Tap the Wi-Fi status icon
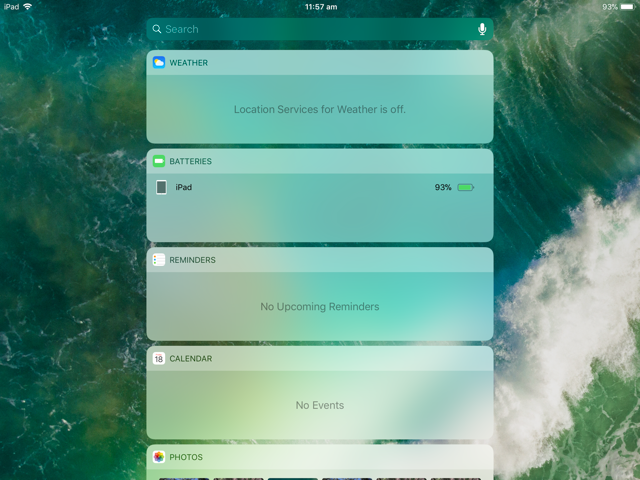This screenshot has width=640, height=480. click(27, 7)
